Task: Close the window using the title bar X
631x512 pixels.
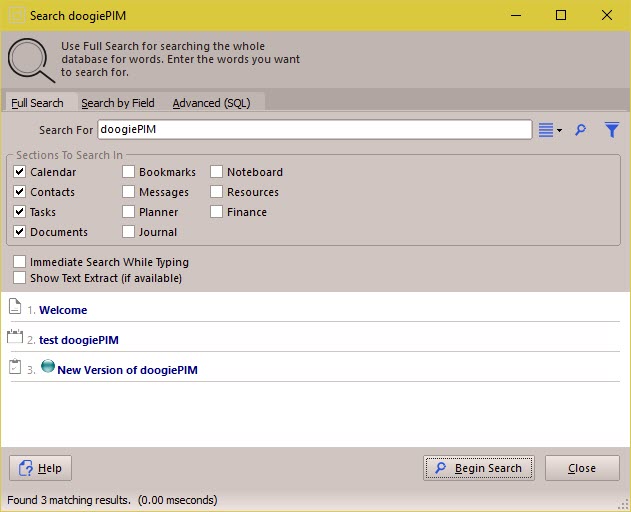Action: pyautogui.click(x=607, y=15)
